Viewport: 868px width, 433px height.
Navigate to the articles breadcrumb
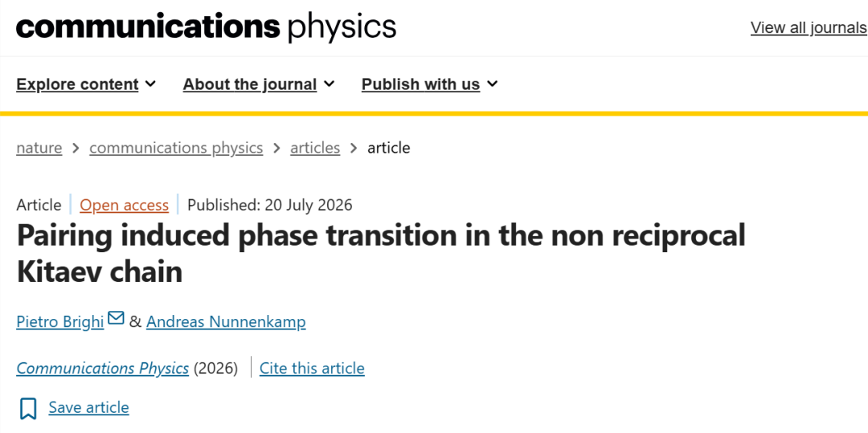pos(315,148)
